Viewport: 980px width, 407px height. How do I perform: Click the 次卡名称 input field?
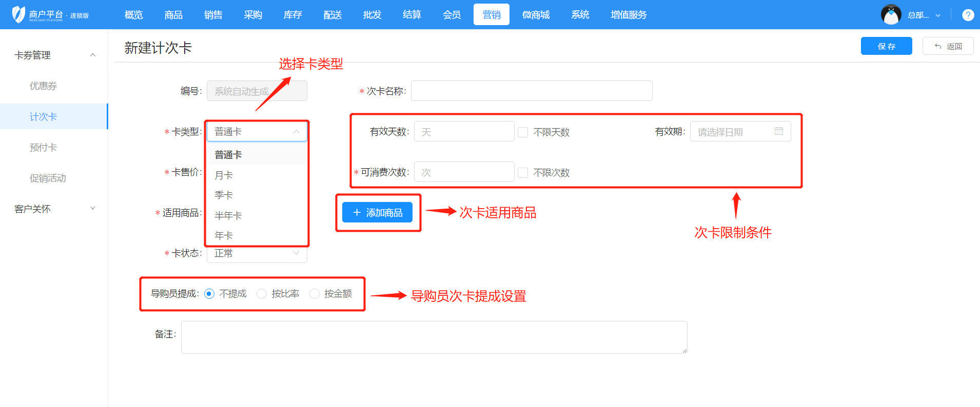pyautogui.click(x=531, y=91)
